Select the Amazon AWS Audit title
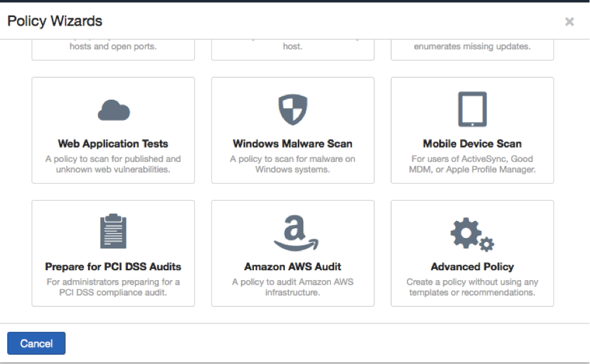Viewport: 590px width, 364px height. 292,267
